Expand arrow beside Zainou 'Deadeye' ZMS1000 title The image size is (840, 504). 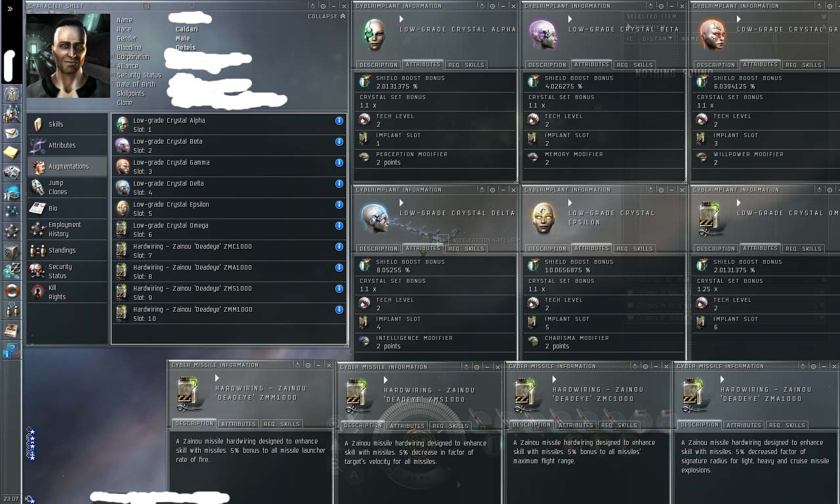(x=386, y=380)
